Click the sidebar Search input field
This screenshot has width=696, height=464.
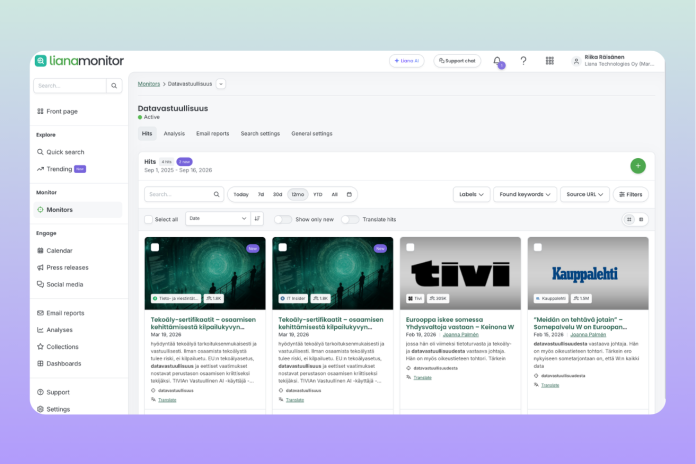(x=70, y=86)
